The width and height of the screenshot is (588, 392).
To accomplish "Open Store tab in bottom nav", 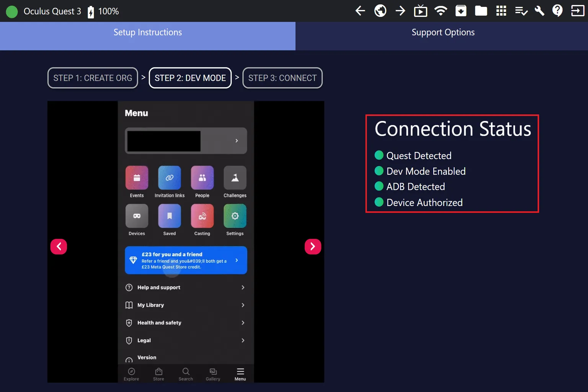I will (158, 374).
